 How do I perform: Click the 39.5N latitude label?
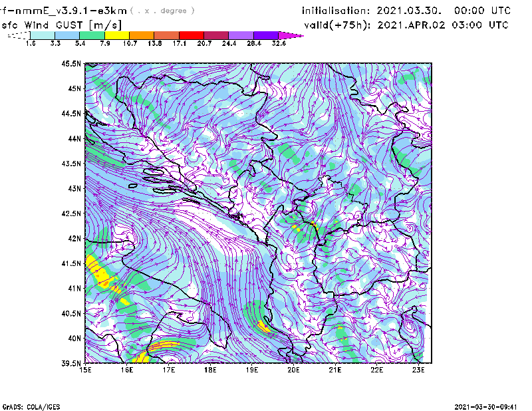pyautogui.click(x=71, y=363)
